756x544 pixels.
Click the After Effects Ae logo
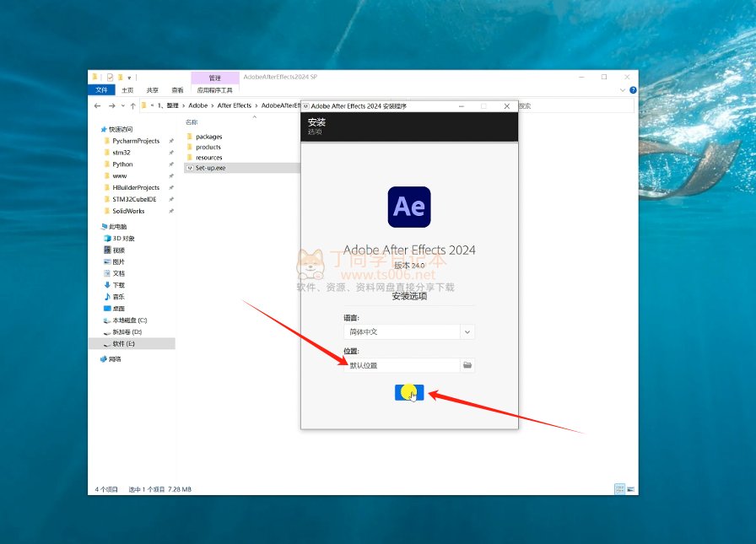(x=409, y=207)
